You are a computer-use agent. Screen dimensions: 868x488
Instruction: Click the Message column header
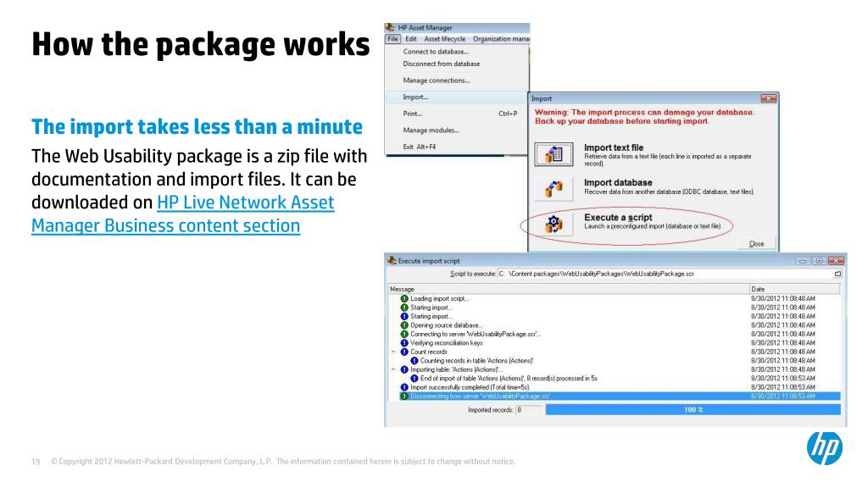point(569,289)
